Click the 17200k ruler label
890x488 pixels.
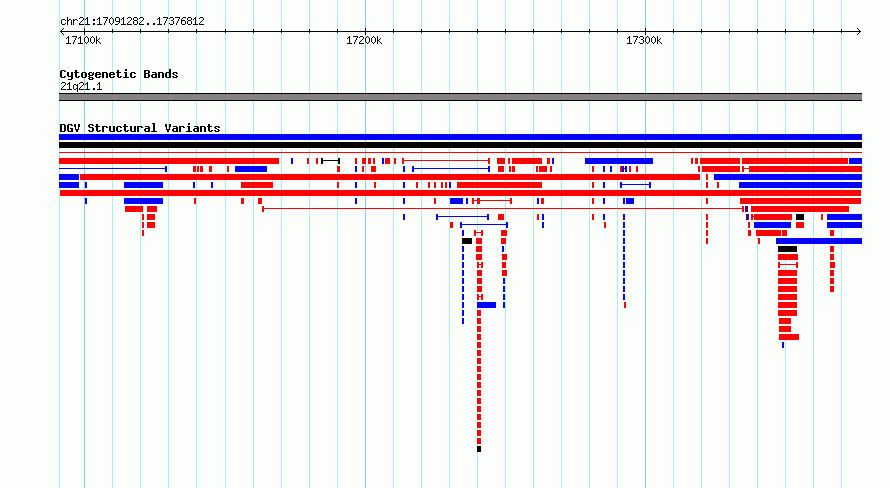point(364,40)
